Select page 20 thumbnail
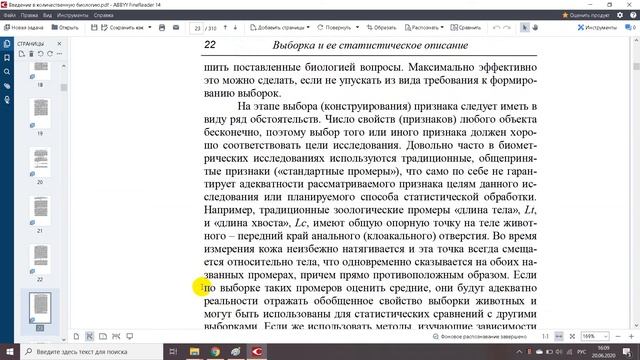 pyautogui.click(x=40, y=162)
